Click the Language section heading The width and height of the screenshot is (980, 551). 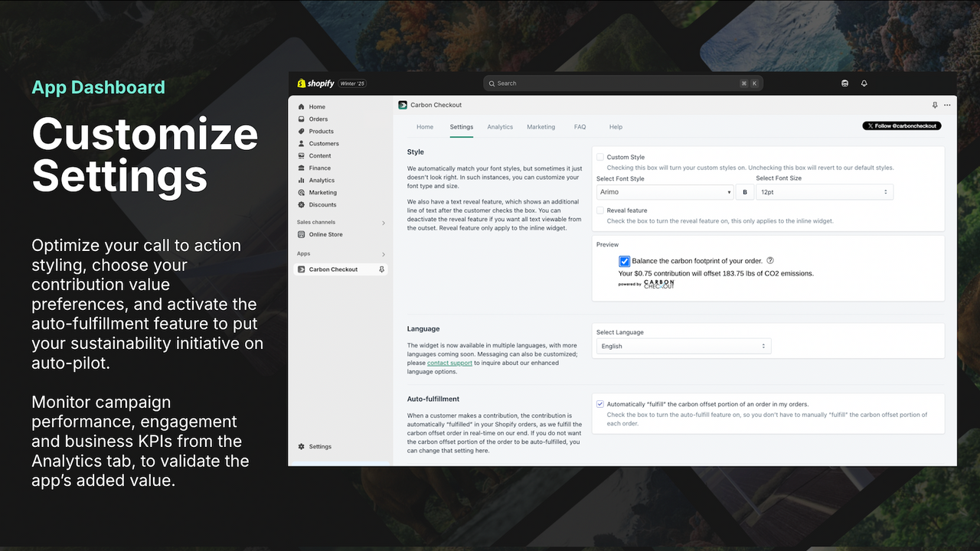pos(423,328)
